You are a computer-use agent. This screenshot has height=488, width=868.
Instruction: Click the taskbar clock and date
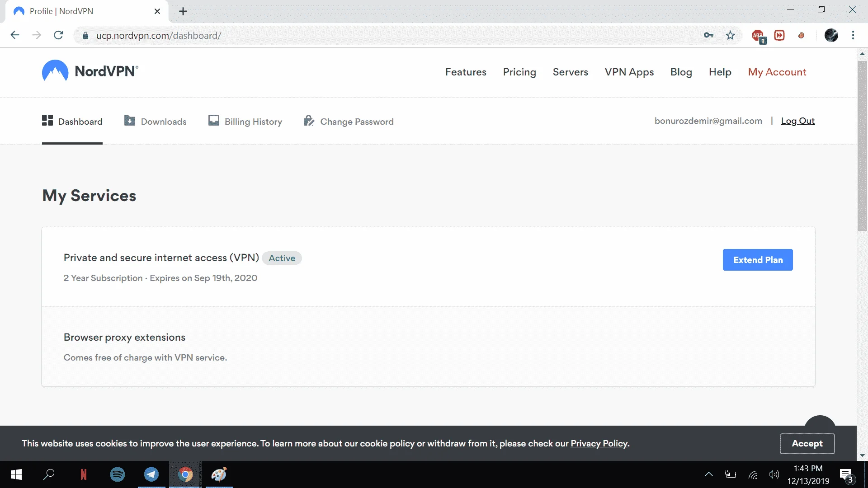(808, 474)
